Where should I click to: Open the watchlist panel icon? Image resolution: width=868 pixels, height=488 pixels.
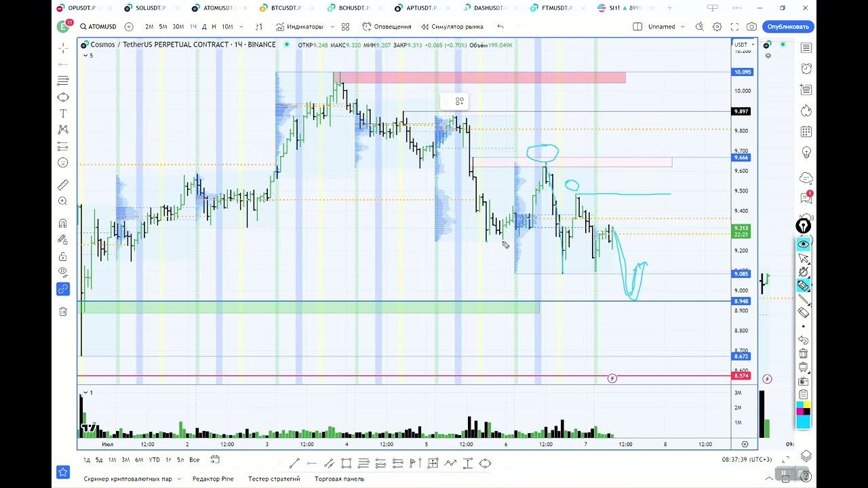coord(806,47)
